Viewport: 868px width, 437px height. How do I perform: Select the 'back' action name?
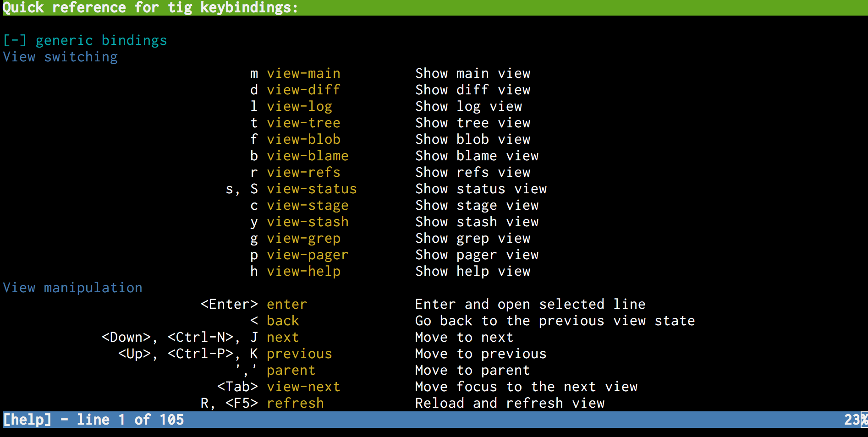tap(283, 321)
